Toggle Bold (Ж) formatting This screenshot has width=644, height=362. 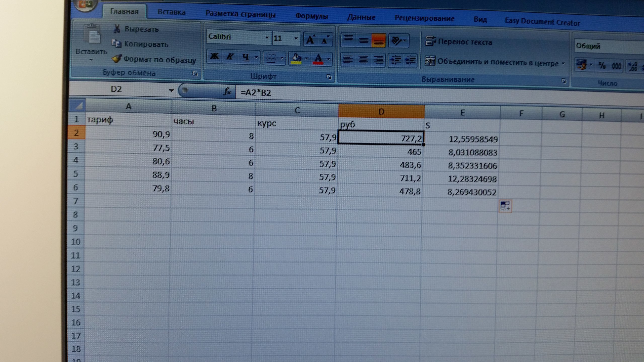[x=214, y=56]
